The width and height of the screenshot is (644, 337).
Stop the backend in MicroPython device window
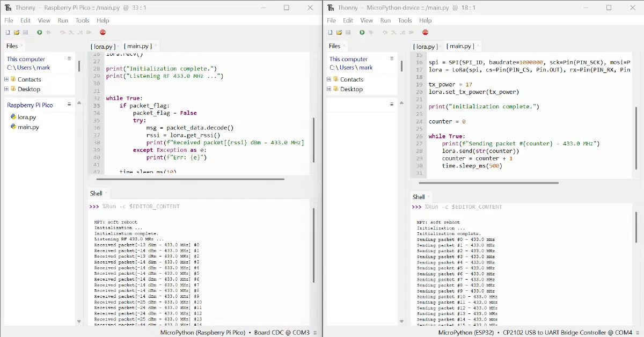coord(425,33)
